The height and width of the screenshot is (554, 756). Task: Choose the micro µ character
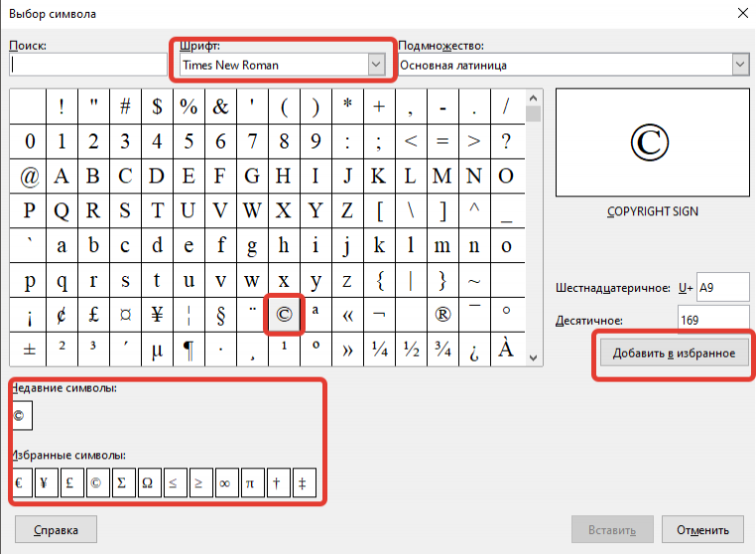point(157,349)
